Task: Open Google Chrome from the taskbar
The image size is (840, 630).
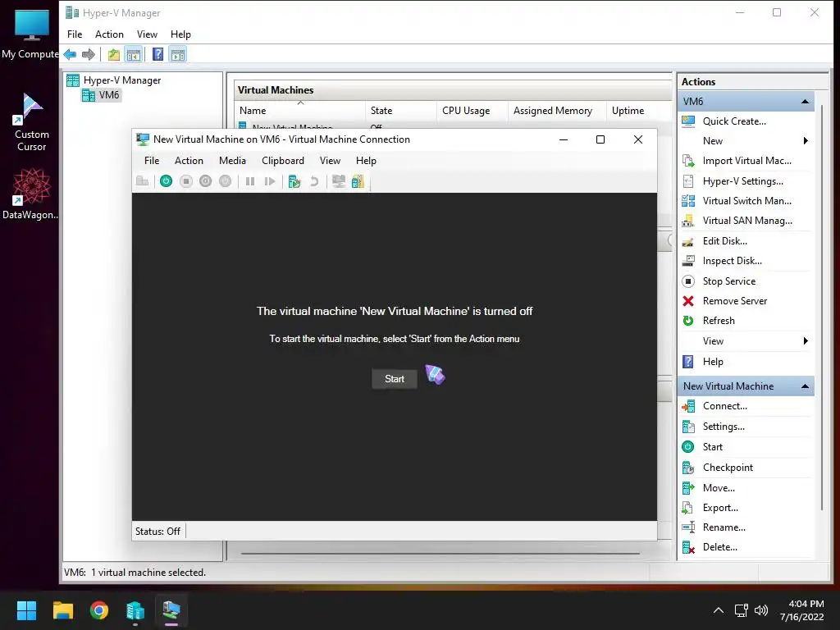Action: [x=99, y=610]
